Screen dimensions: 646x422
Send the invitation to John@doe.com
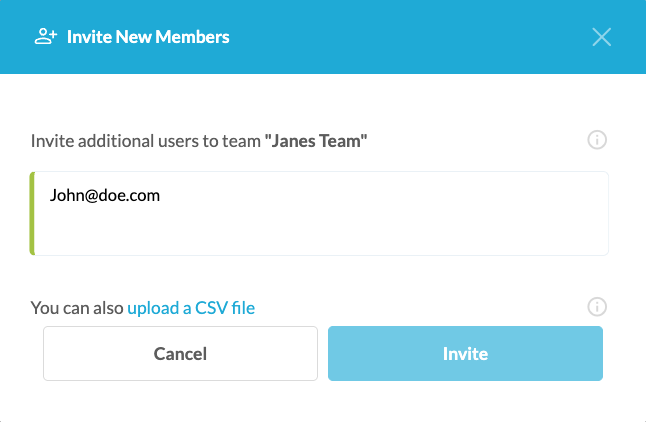(465, 353)
